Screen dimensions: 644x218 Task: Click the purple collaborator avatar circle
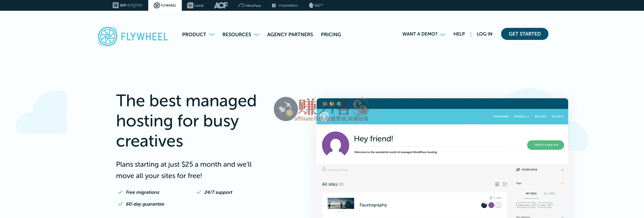coord(491,205)
